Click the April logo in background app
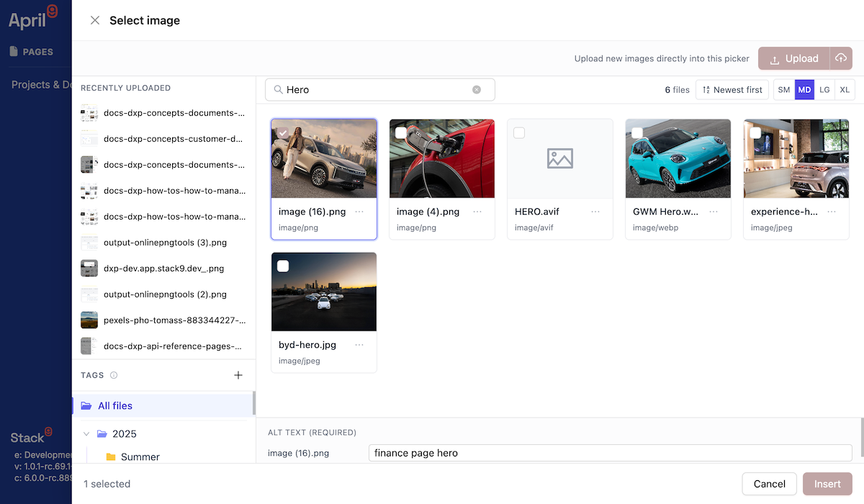 [x=33, y=18]
